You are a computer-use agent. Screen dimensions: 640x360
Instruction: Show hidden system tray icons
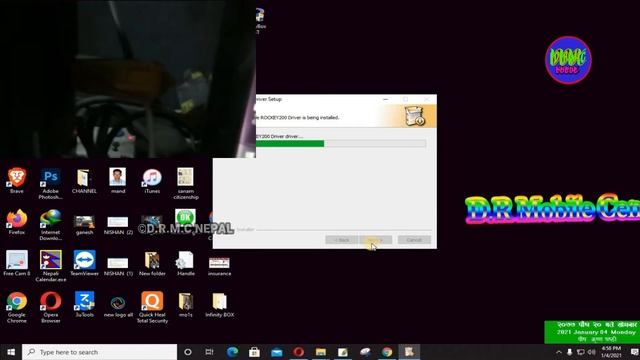tap(559, 352)
